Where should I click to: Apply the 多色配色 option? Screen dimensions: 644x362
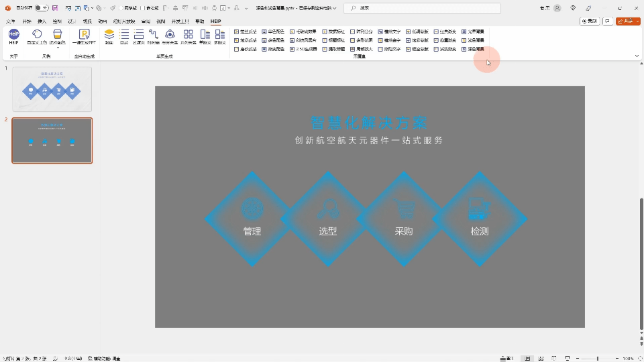[273, 40]
